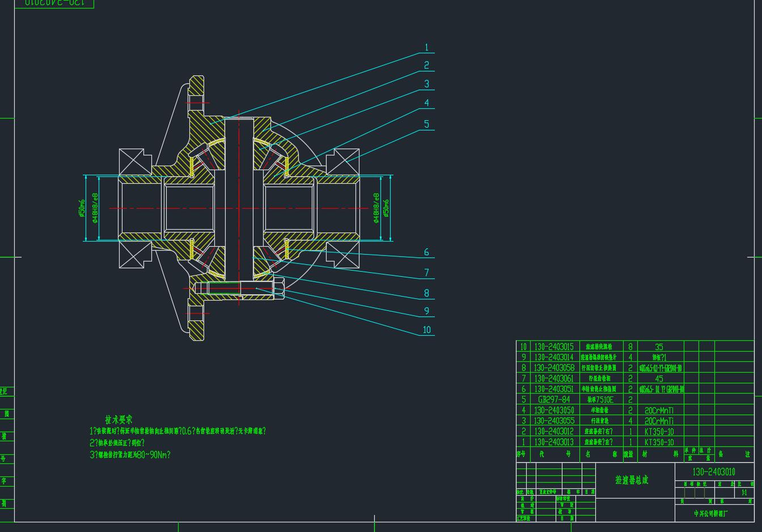Image resolution: width=762 pixels, height=532 pixels.
Task: Click part callout number 10
Action: pos(426,330)
